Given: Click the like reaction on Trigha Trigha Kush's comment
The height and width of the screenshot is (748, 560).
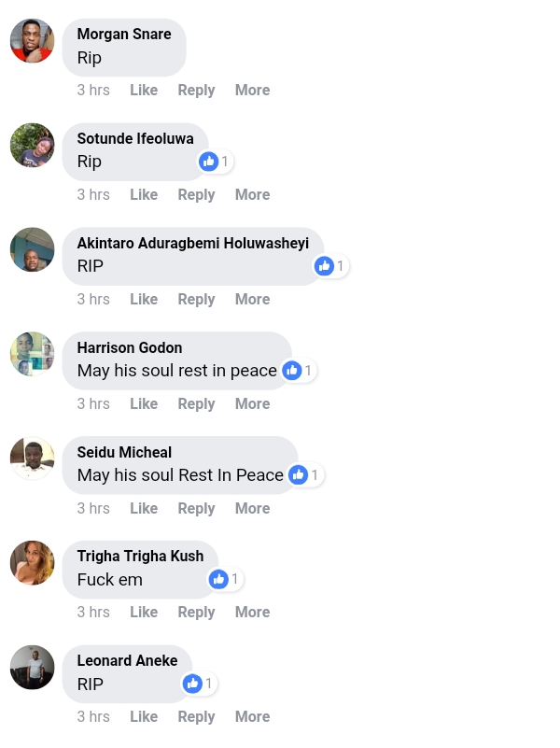Looking at the screenshot, I should (x=219, y=579).
